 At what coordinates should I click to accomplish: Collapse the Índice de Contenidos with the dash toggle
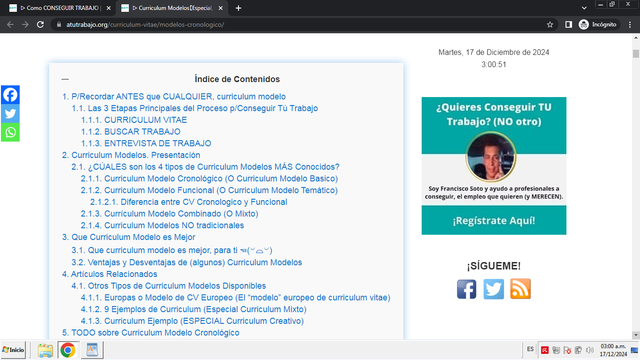click(x=65, y=79)
